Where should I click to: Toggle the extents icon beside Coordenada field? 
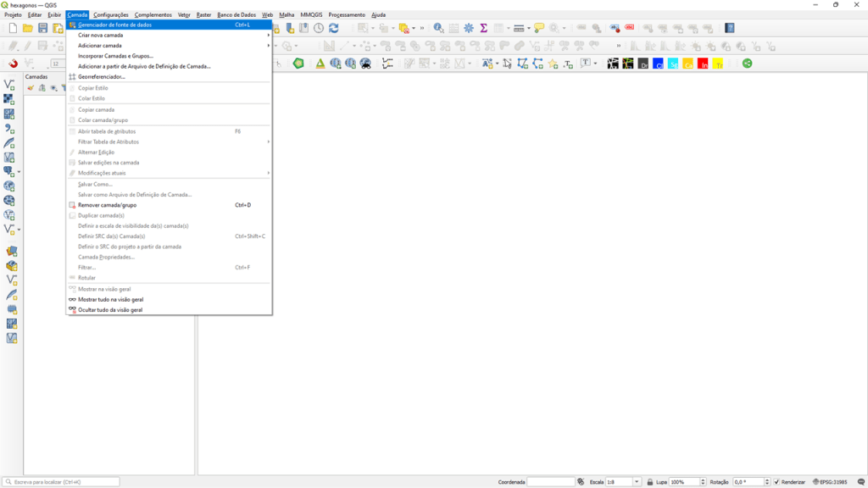pos(581,482)
